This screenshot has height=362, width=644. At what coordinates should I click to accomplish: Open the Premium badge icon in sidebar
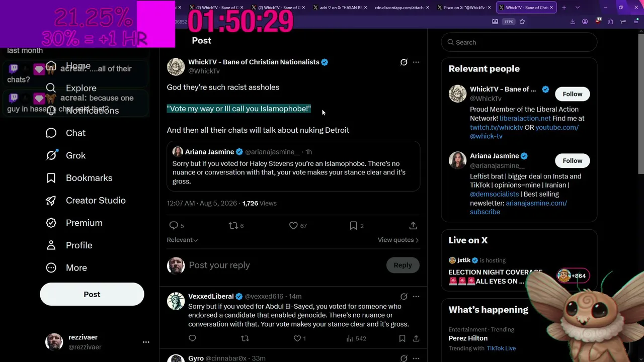click(x=51, y=223)
